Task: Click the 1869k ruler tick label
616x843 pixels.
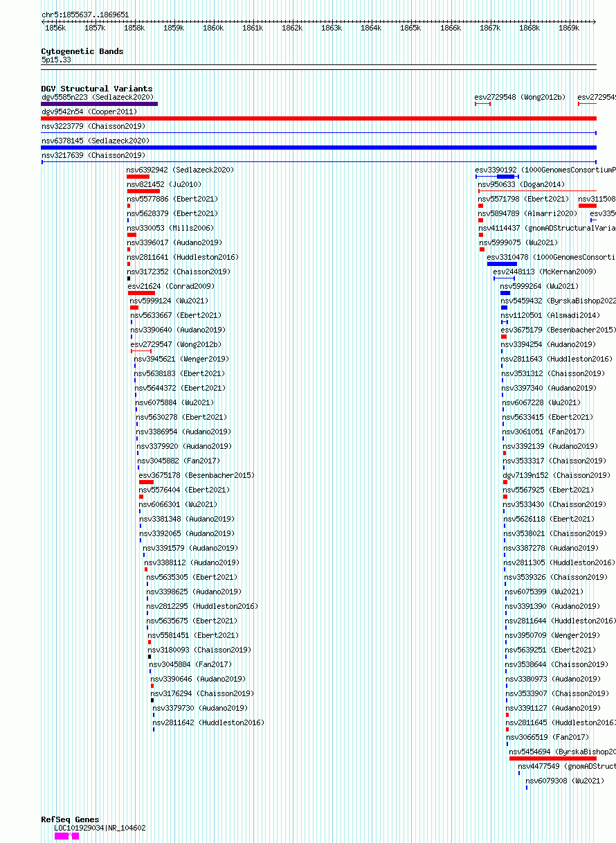Action: (568, 28)
